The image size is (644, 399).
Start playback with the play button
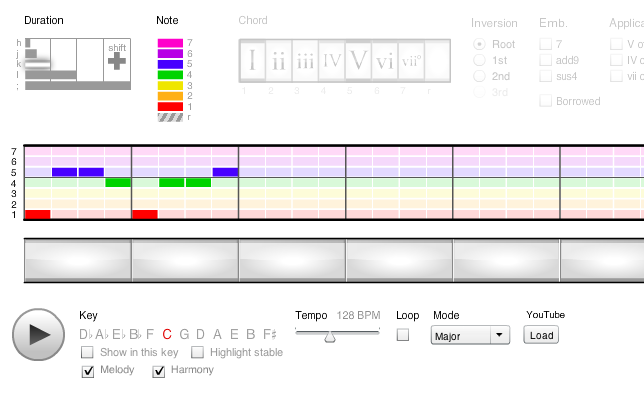coord(38,334)
